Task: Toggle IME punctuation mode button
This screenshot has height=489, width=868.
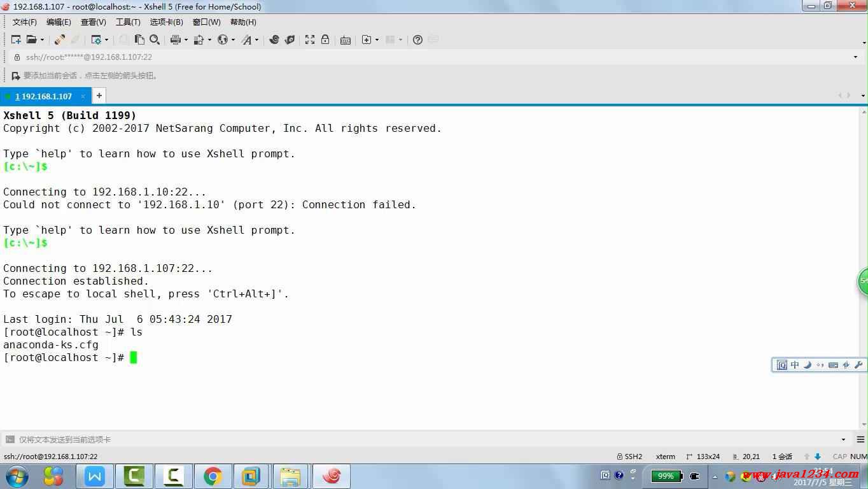Action: click(820, 365)
